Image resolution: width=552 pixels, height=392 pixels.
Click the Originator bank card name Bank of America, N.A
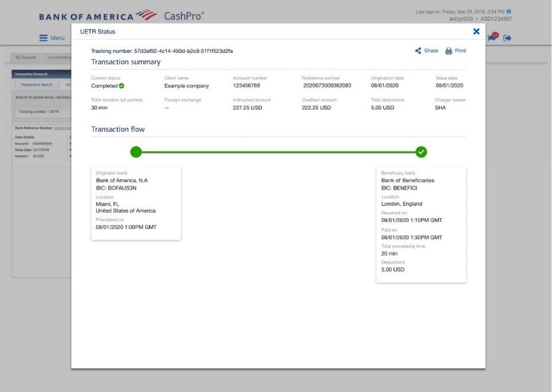[122, 181]
